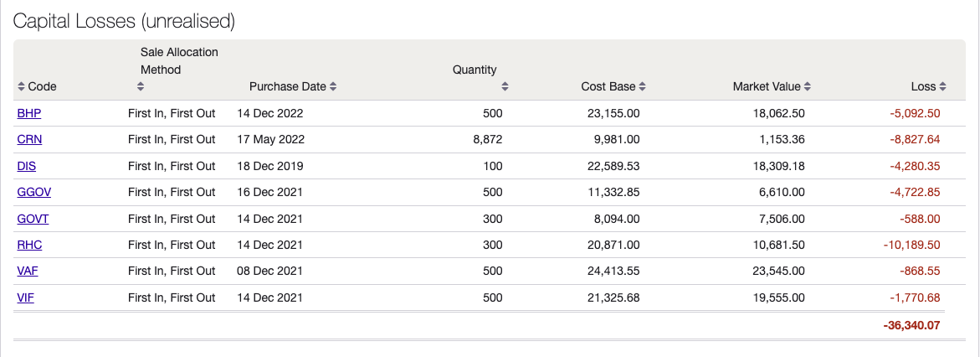Open the CRN holding link
Image resolution: width=980 pixels, height=357 pixels.
tap(29, 139)
